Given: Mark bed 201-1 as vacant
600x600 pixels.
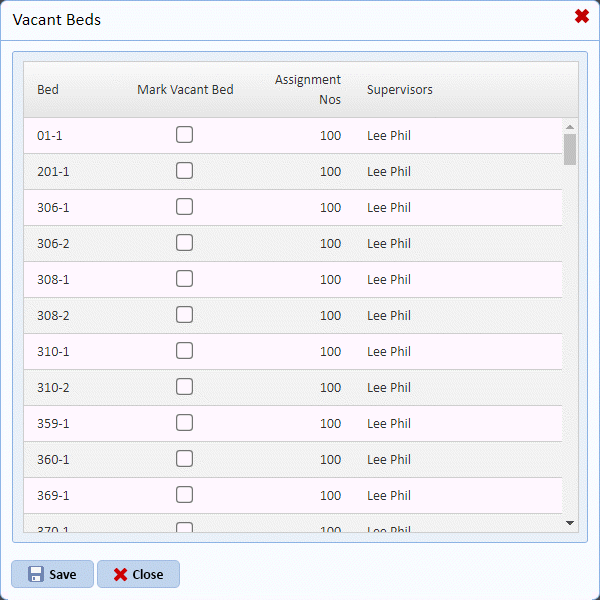Looking at the screenshot, I should pyautogui.click(x=185, y=171).
